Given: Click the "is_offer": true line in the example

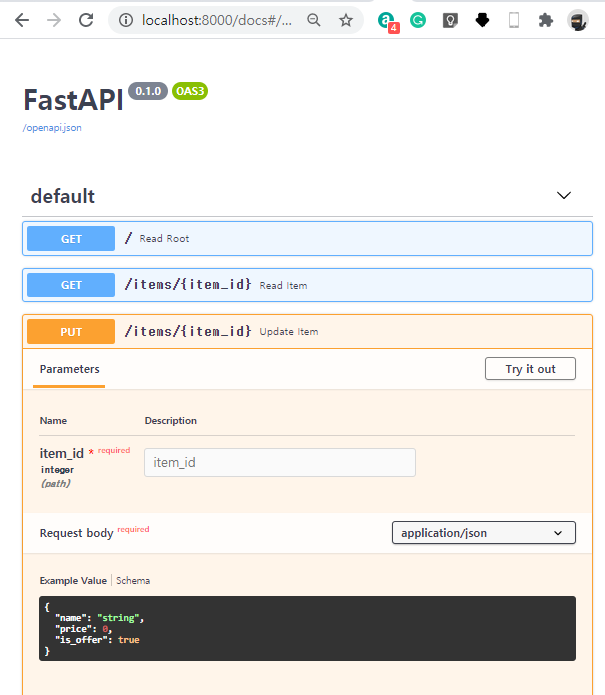Looking at the screenshot, I should tap(97, 640).
